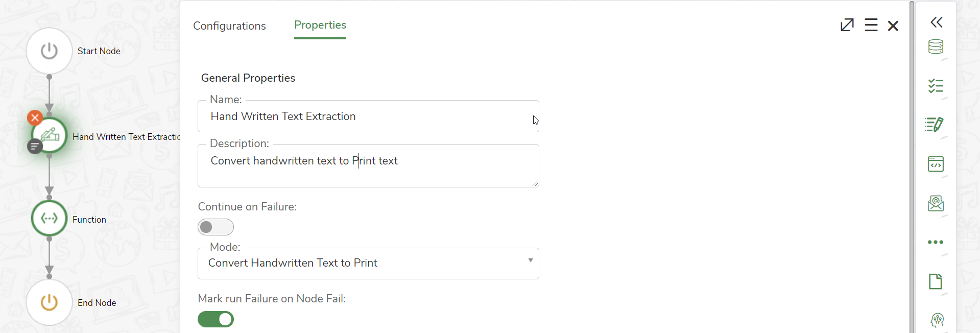Click the more options ellipsis icon
The width and height of the screenshot is (980, 333).
[x=935, y=242]
